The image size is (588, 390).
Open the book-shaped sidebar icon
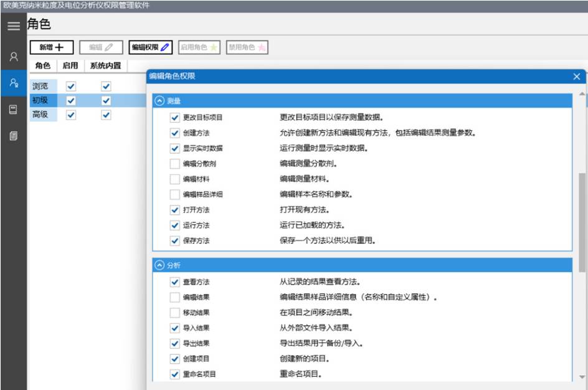pos(13,110)
